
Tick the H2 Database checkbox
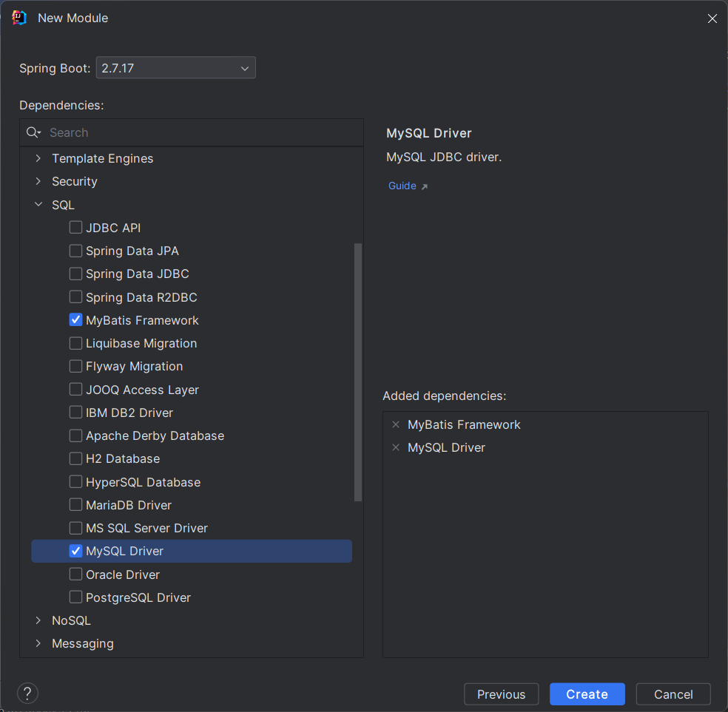(x=75, y=458)
